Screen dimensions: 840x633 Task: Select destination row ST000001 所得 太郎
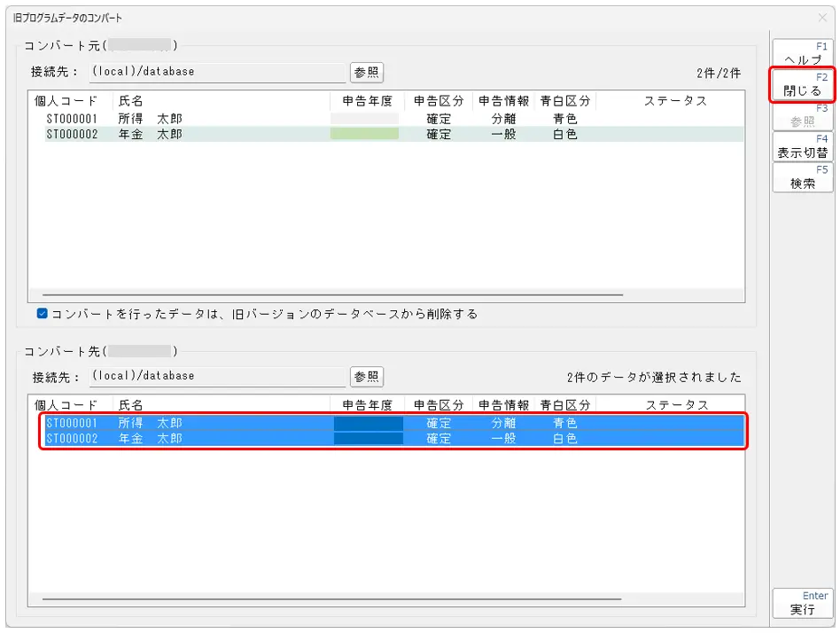tap(151, 423)
